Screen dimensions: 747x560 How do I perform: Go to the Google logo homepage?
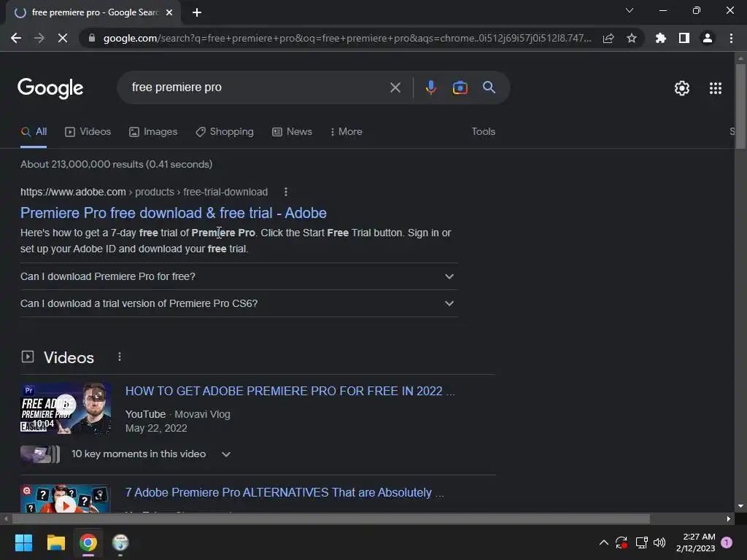tap(50, 88)
